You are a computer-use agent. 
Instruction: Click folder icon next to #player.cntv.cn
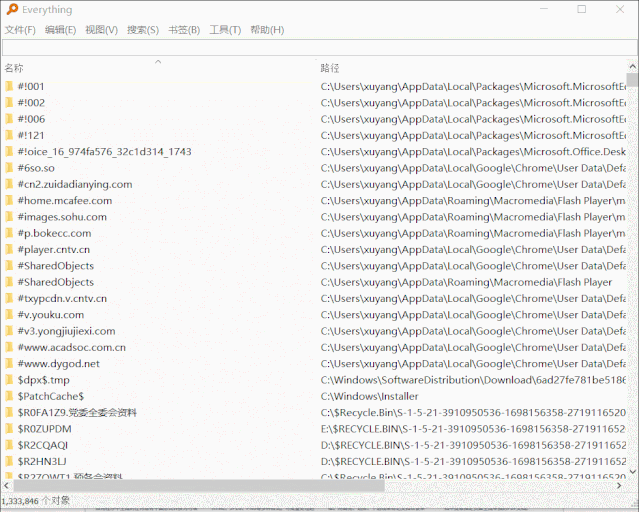[x=9, y=249]
